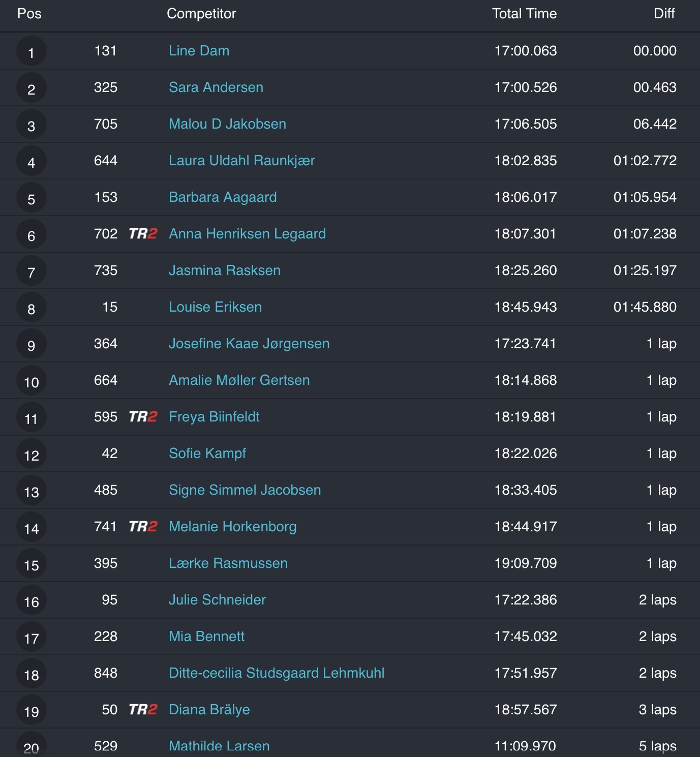Click the Competitor column header
The image size is (700, 757).
201,14
